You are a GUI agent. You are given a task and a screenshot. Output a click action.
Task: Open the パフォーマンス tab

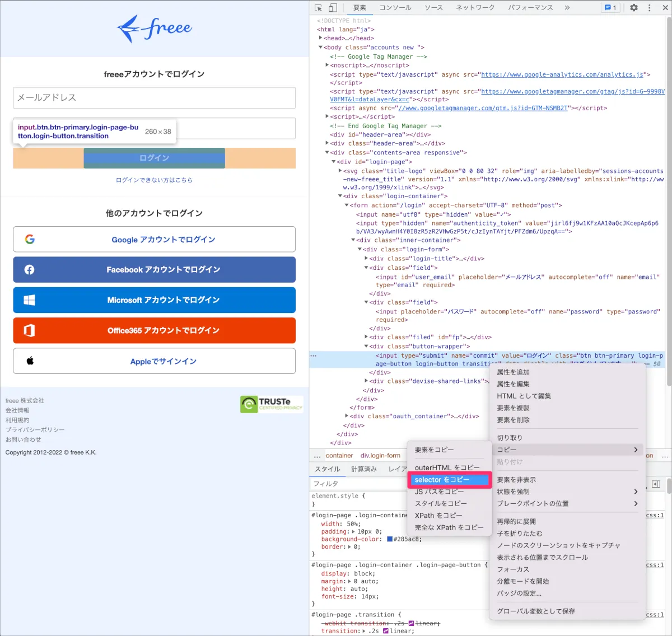530,8
